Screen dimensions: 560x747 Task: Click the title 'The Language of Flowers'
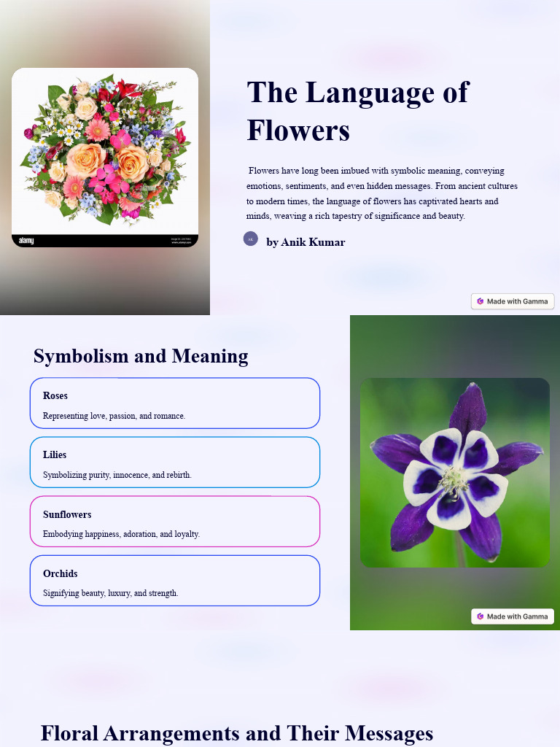tap(358, 111)
